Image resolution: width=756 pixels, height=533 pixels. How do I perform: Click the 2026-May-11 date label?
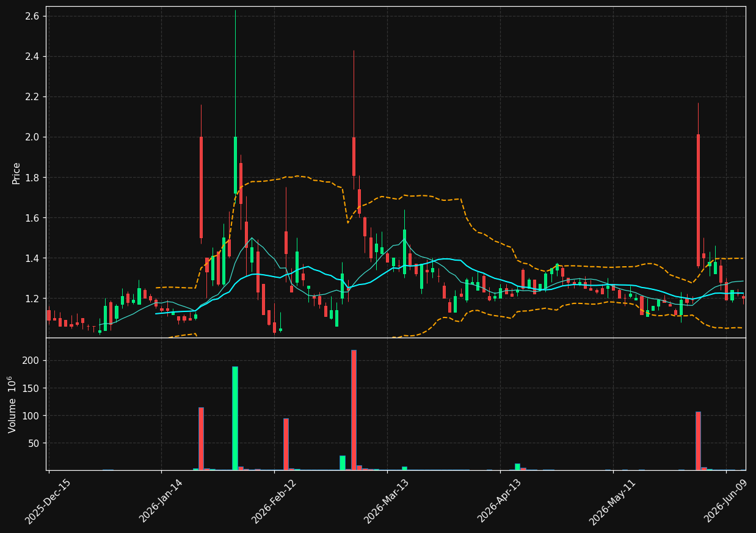click(612, 501)
